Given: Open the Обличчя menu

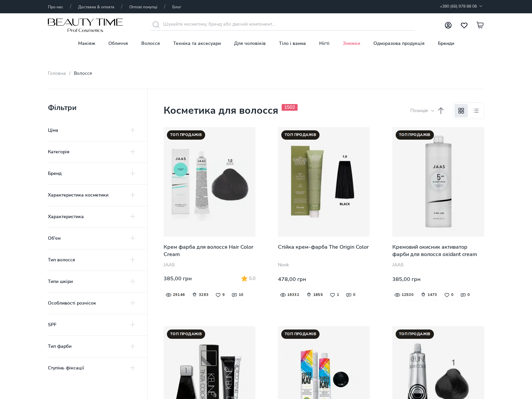Looking at the screenshot, I should click(118, 44).
